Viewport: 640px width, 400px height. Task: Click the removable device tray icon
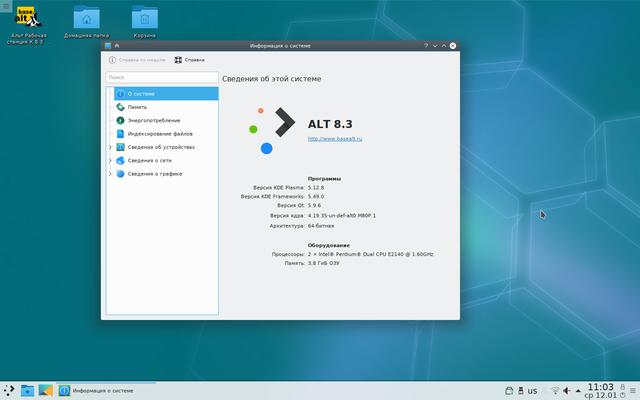(520, 391)
